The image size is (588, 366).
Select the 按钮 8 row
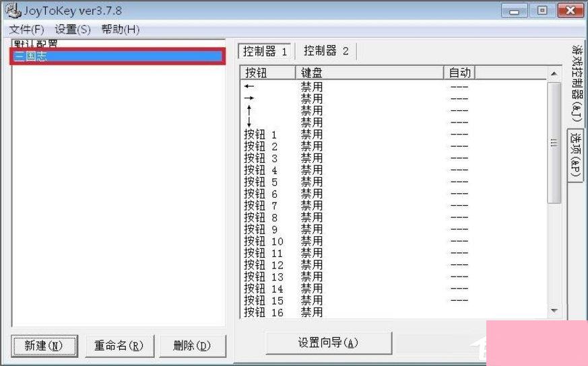(393, 218)
